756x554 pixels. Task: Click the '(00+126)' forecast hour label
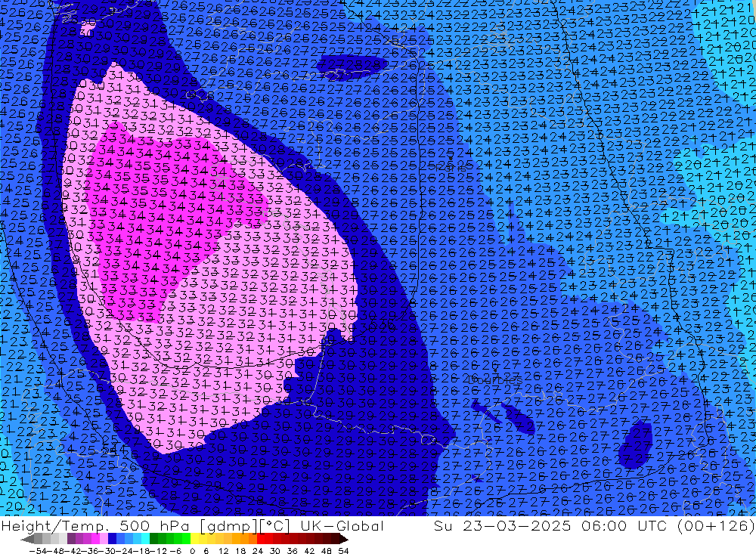pyautogui.click(x=716, y=525)
